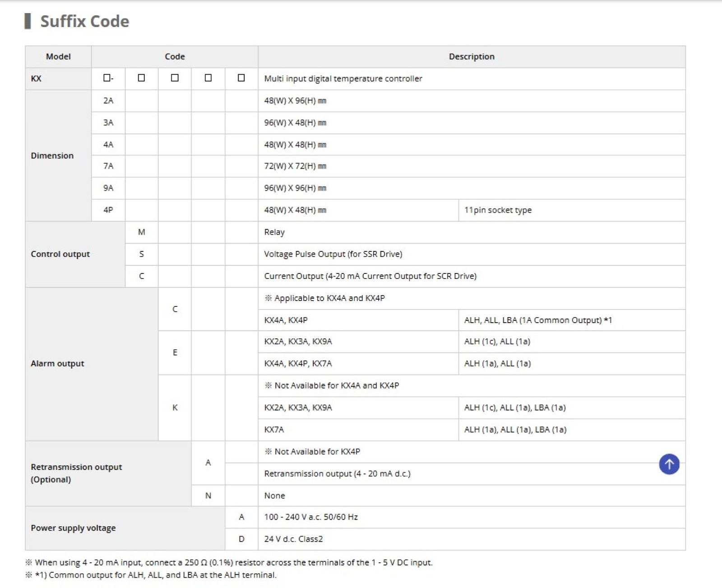The image size is (722, 588).
Task: Select the 'Dimension' row label
Action: 58,156
